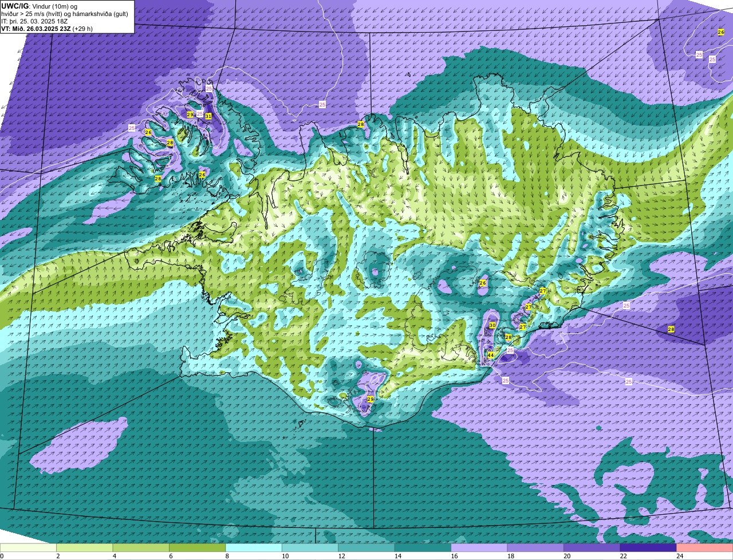Click the '(+29 h)' forecast offset text
The width and height of the screenshot is (733, 560).
82,28
